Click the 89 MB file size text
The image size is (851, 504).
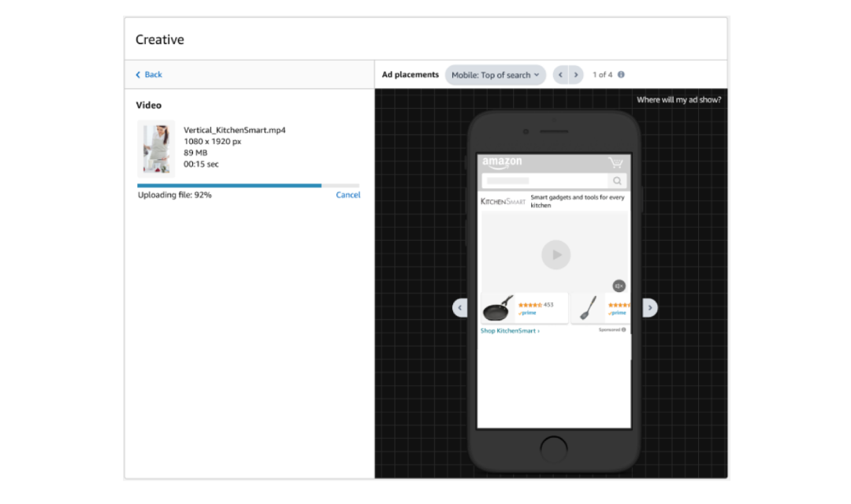point(195,153)
